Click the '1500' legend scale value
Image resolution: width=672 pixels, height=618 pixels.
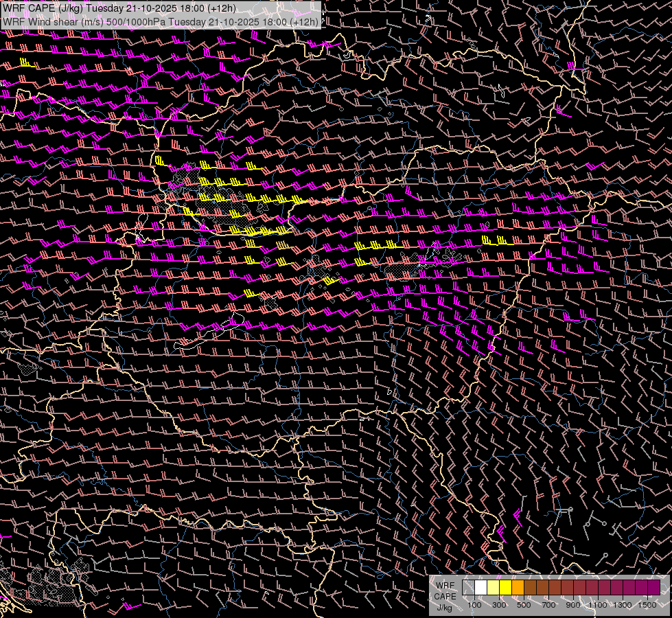tap(647, 605)
